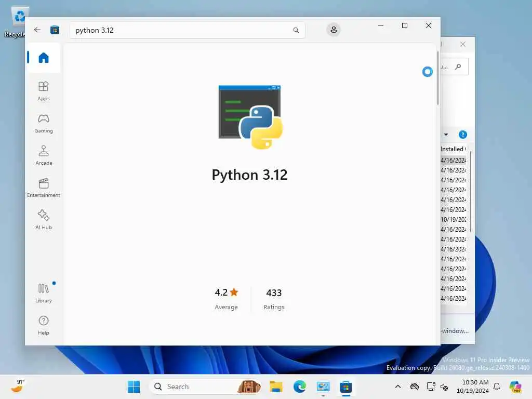Click the Python 3.12 app logo image
The image size is (532, 399).
tap(250, 117)
